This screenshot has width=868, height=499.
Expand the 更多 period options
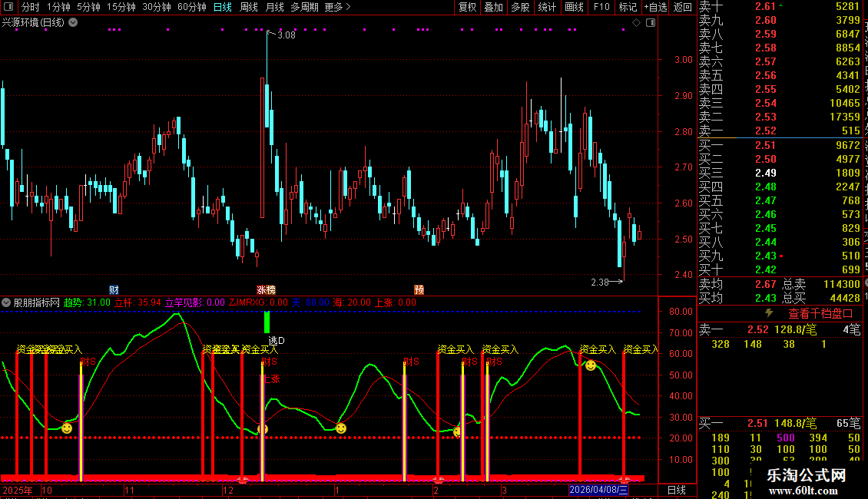[x=337, y=7]
